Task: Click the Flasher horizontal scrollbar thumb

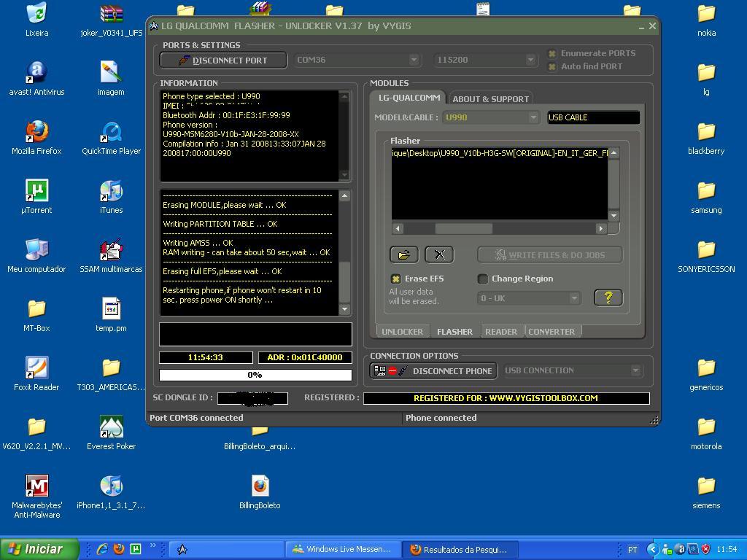Action: tap(463, 228)
